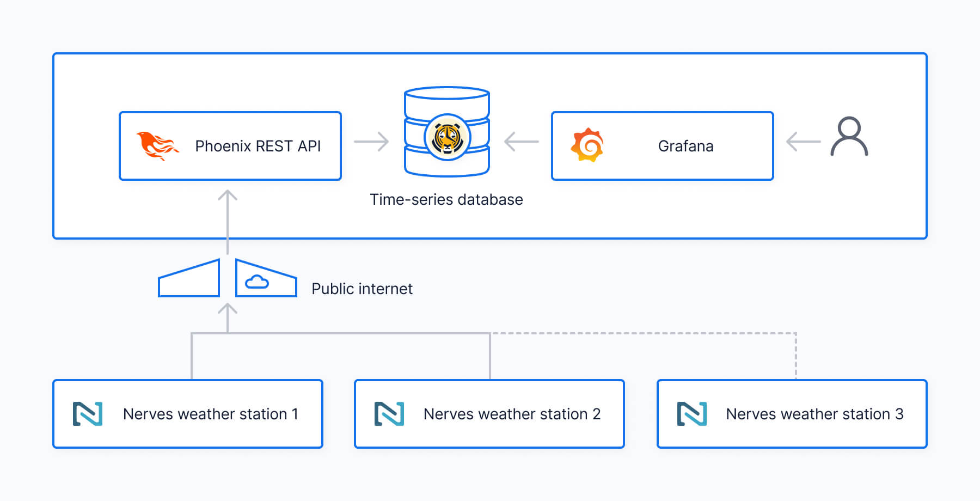Click the Time-series database label
980x501 pixels.
click(x=446, y=199)
